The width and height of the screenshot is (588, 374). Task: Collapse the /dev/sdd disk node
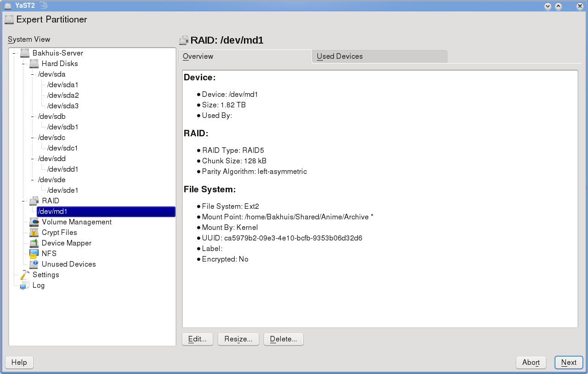click(x=33, y=159)
